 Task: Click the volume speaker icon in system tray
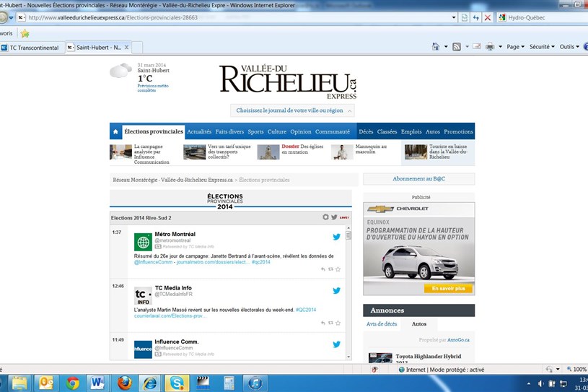pos(540,383)
